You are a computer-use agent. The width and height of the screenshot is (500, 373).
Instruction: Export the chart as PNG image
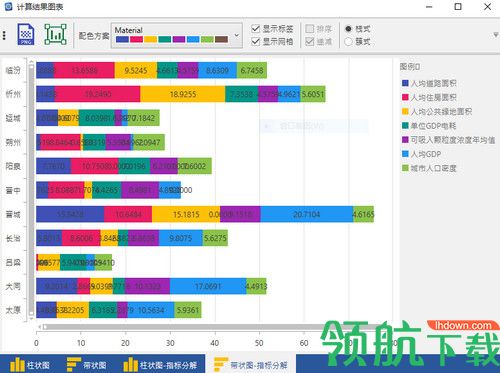[26, 34]
